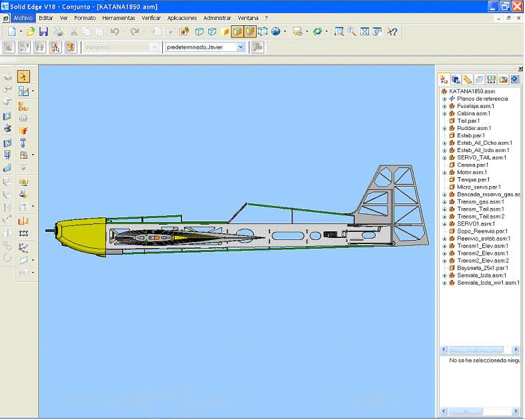Expand the Fuselaje.asm:1 tree node
525x420 pixels.
click(444, 106)
